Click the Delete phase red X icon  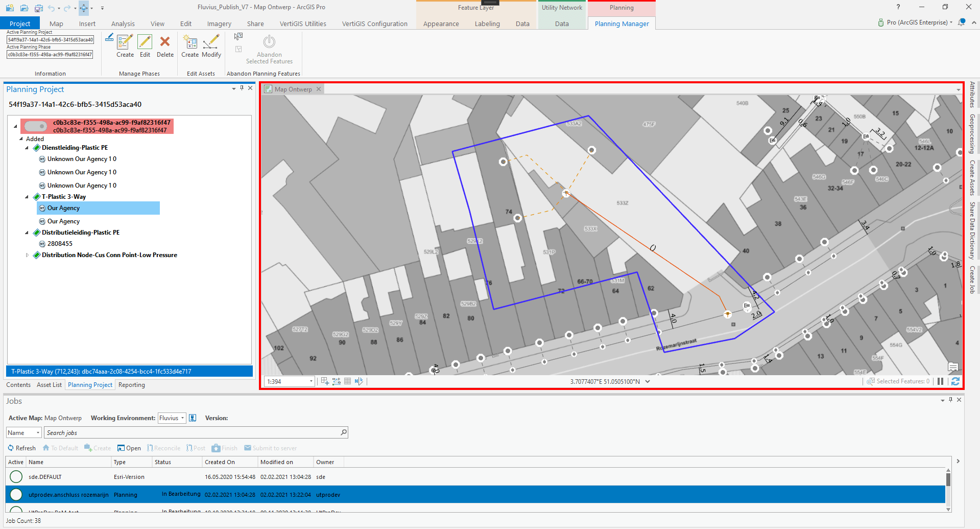pos(165,42)
